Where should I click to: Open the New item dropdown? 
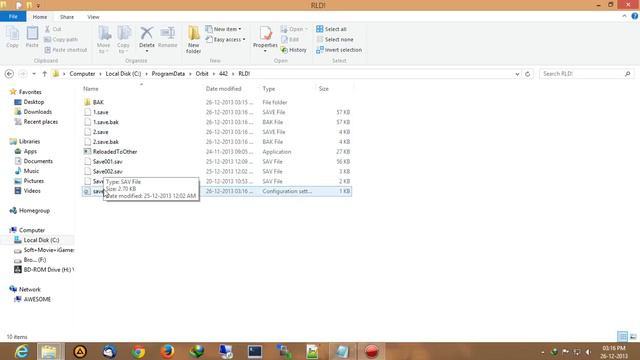223,29
